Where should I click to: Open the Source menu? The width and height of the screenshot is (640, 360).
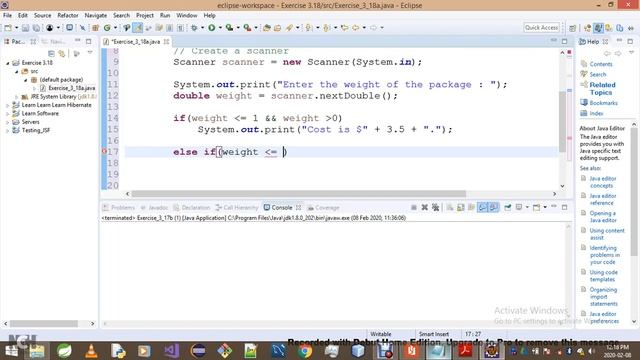pos(42,16)
